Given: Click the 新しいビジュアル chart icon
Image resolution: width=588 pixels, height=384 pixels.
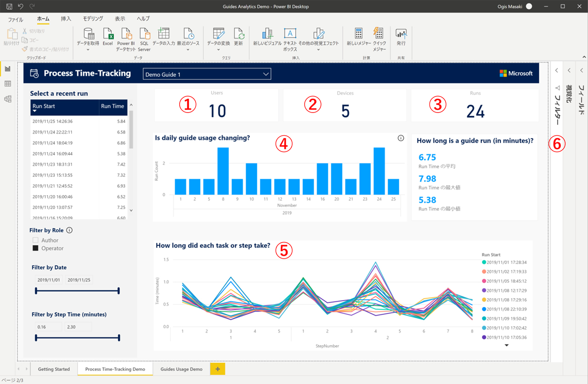Looking at the screenshot, I should 267,34.
